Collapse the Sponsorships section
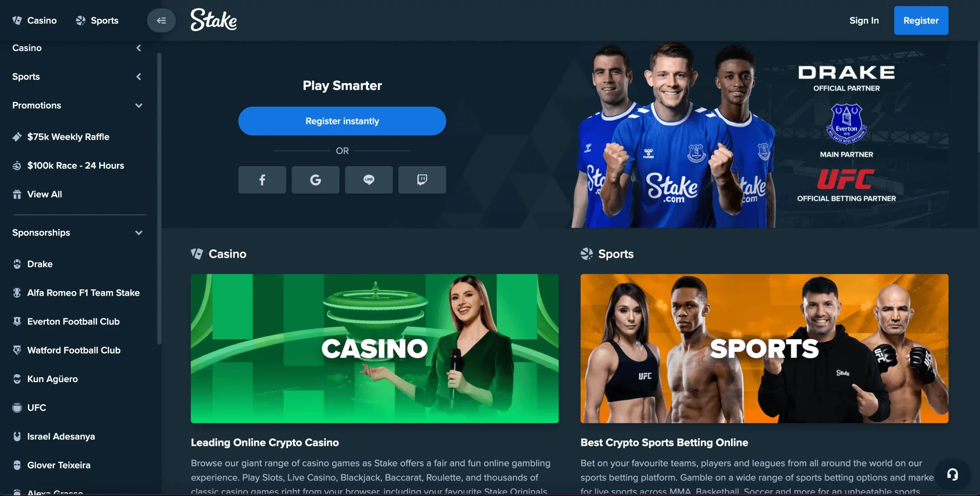 (x=77, y=232)
